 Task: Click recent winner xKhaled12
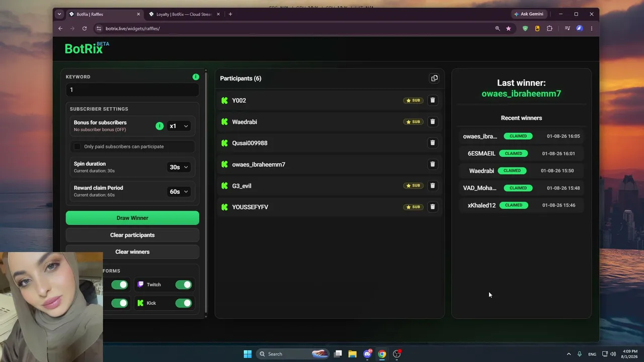481,205
